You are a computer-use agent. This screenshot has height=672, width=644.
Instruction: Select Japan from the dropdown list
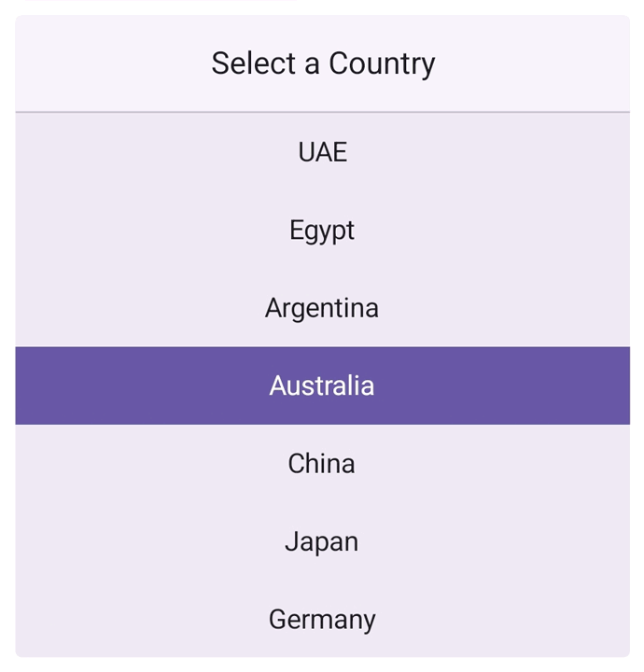(x=322, y=541)
